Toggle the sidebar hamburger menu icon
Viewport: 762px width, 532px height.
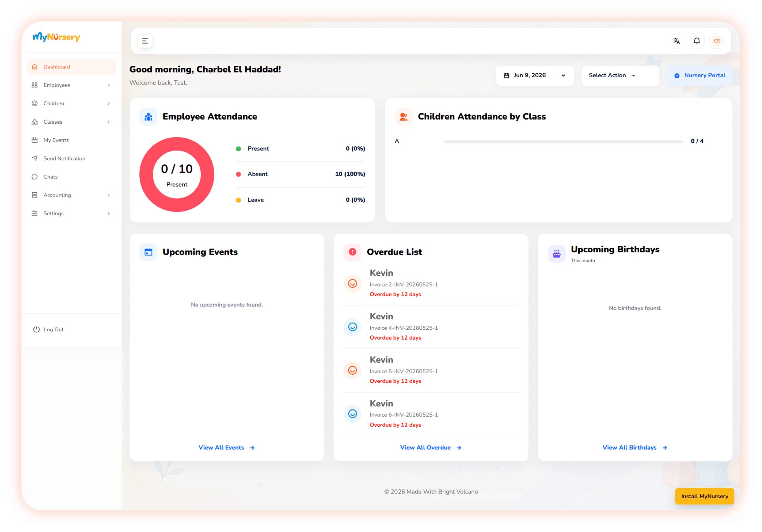[x=145, y=41]
